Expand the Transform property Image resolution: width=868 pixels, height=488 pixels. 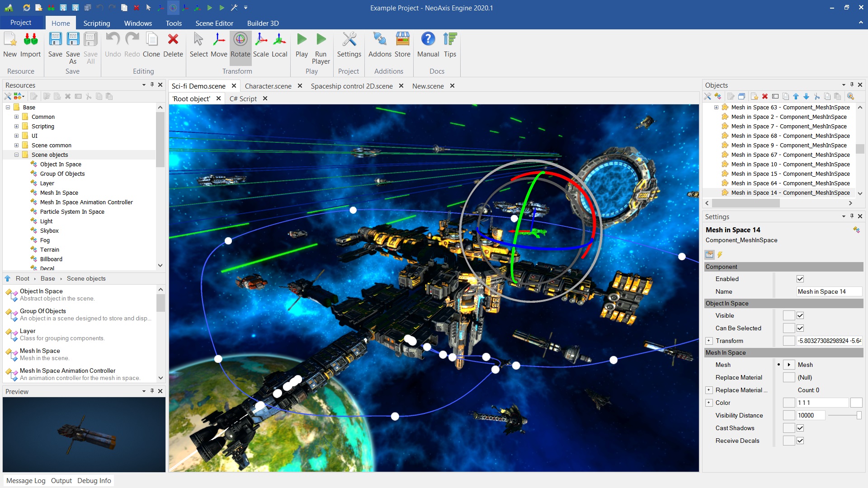pyautogui.click(x=709, y=341)
